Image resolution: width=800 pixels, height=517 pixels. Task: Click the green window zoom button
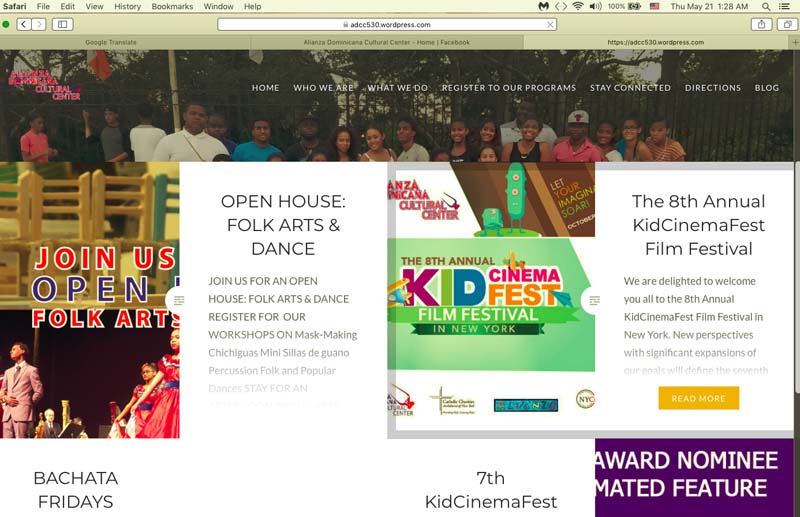pos(6,24)
